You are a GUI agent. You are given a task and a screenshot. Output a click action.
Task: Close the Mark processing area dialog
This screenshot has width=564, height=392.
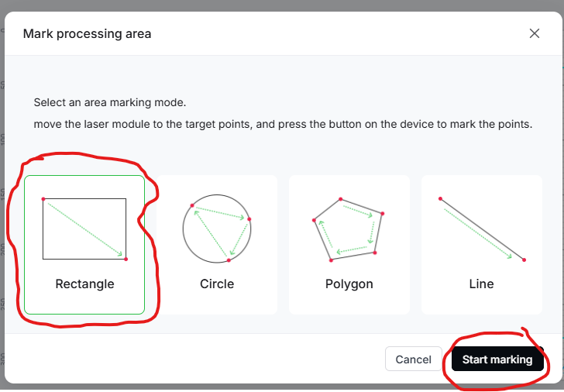click(535, 33)
